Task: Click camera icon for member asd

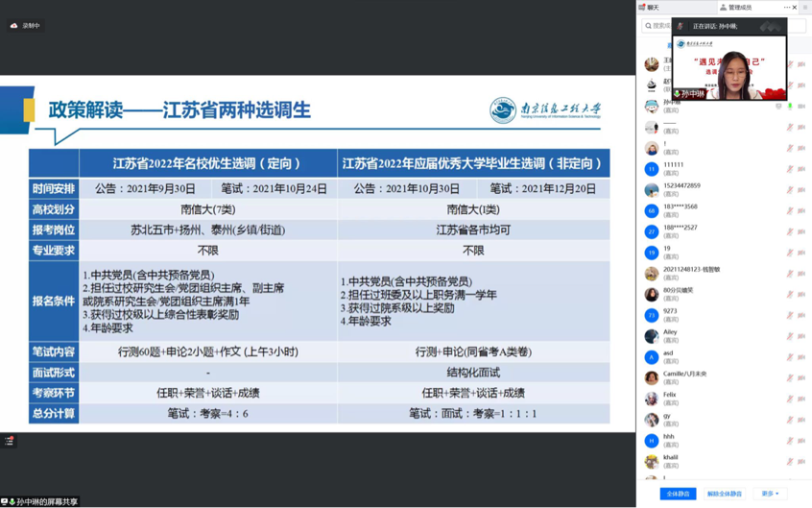Action: [x=801, y=357]
